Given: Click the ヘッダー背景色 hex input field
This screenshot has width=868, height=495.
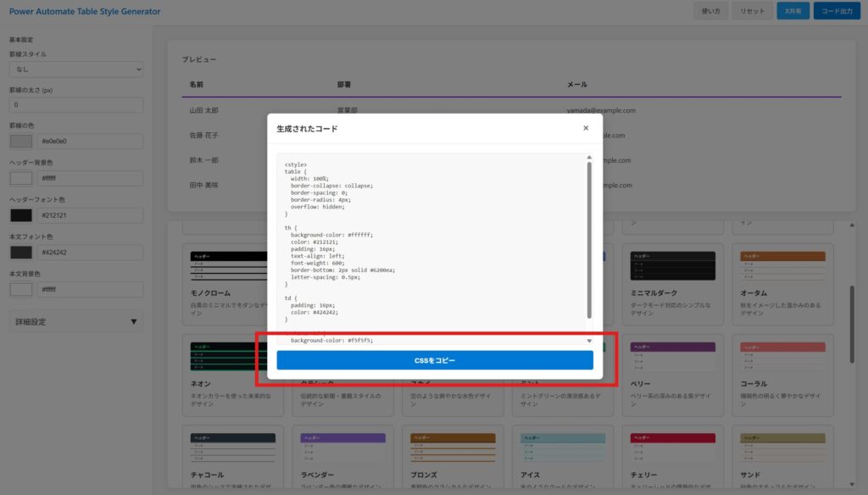Looking at the screenshot, I should 90,179.
